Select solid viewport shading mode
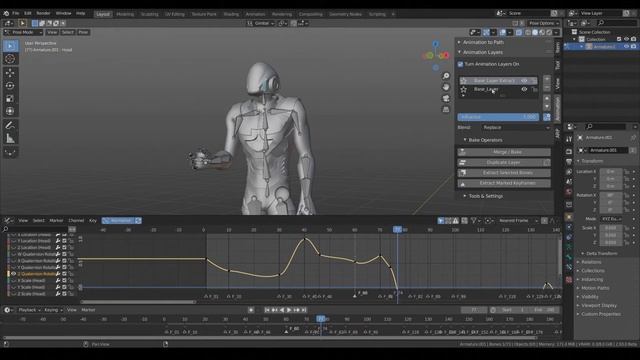Screen dimensions: 640x360 (x=535, y=32)
